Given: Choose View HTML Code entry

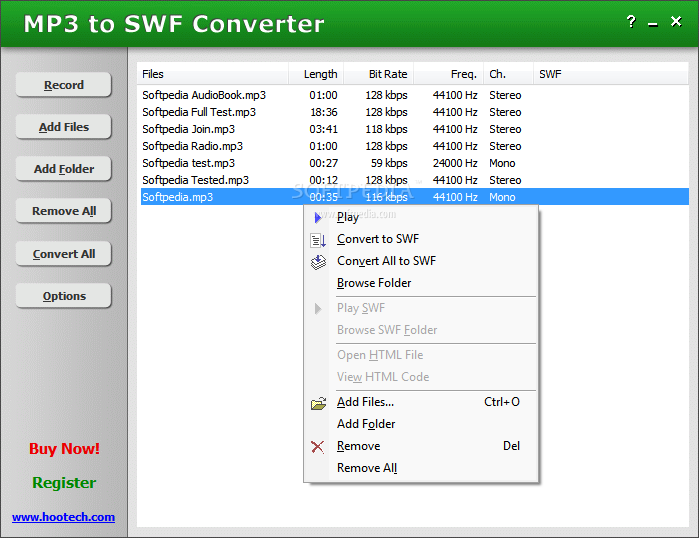Looking at the screenshot, I should (x=421, y=377).
